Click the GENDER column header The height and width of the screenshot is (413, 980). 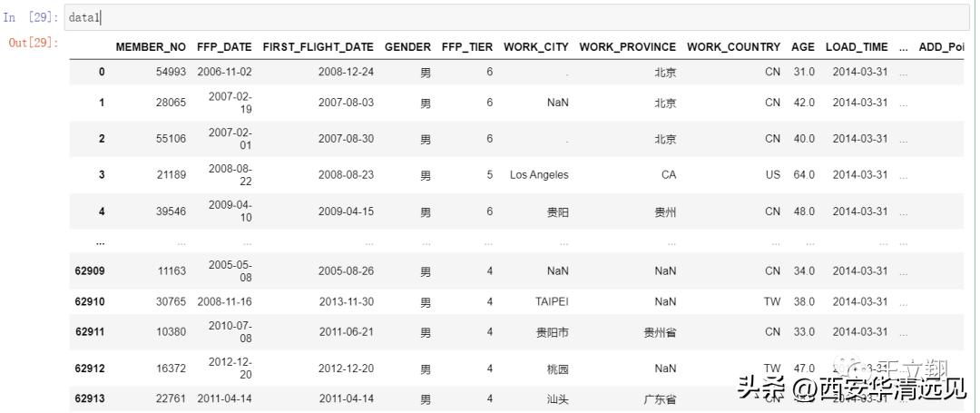[407, 47]
